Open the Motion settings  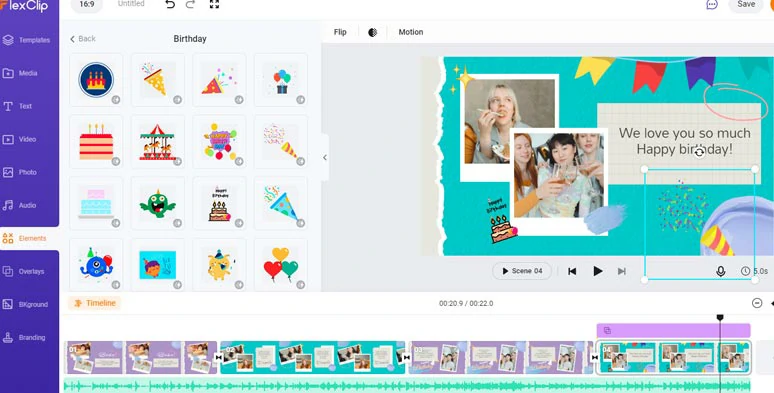click(x=411, y=32)
